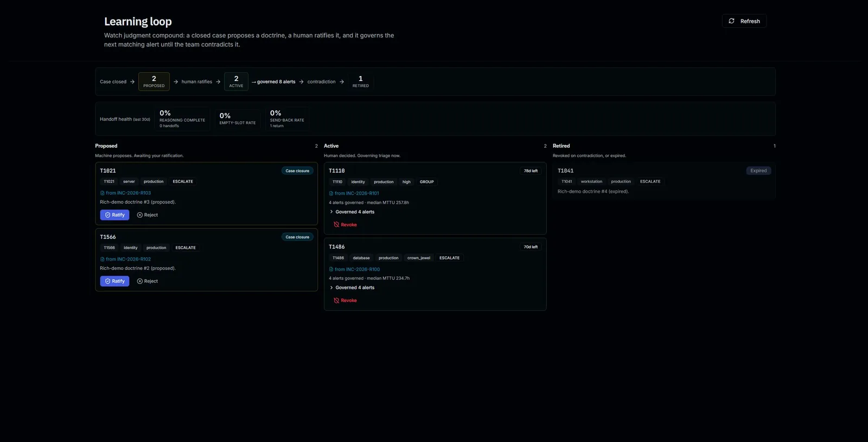868x442 pixels.
Task: Click the Active column heading
Action: pos(331,146)
